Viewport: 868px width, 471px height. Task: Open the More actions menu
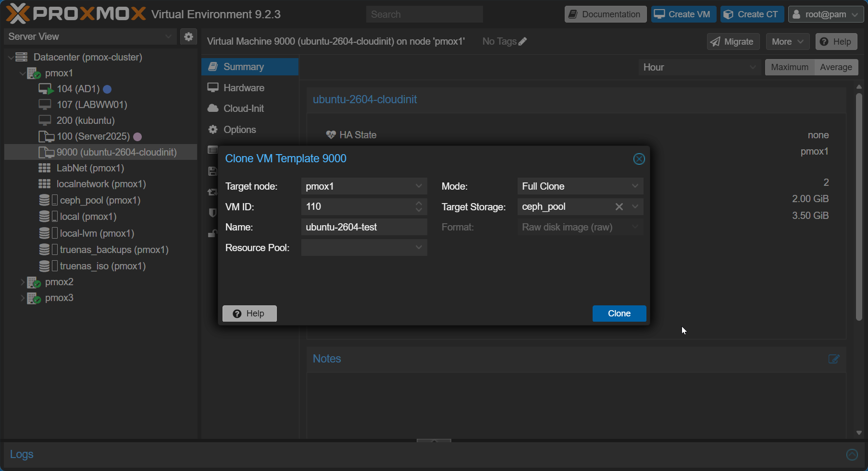[788, 42]
